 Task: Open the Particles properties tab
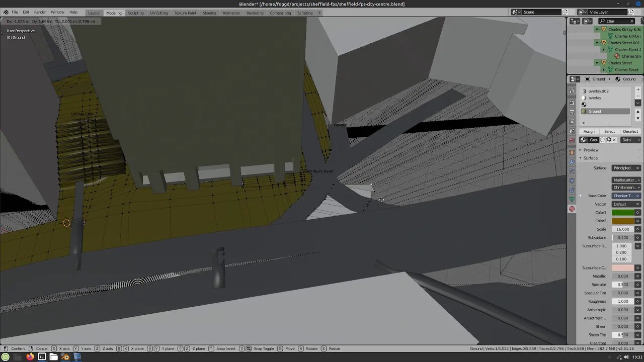[572, 171]
